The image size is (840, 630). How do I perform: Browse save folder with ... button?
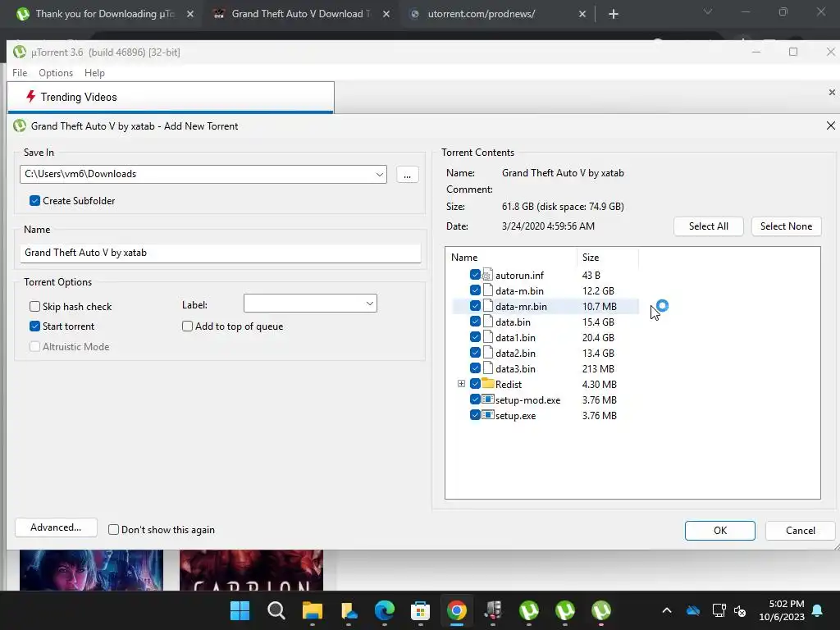coord(407,175)
